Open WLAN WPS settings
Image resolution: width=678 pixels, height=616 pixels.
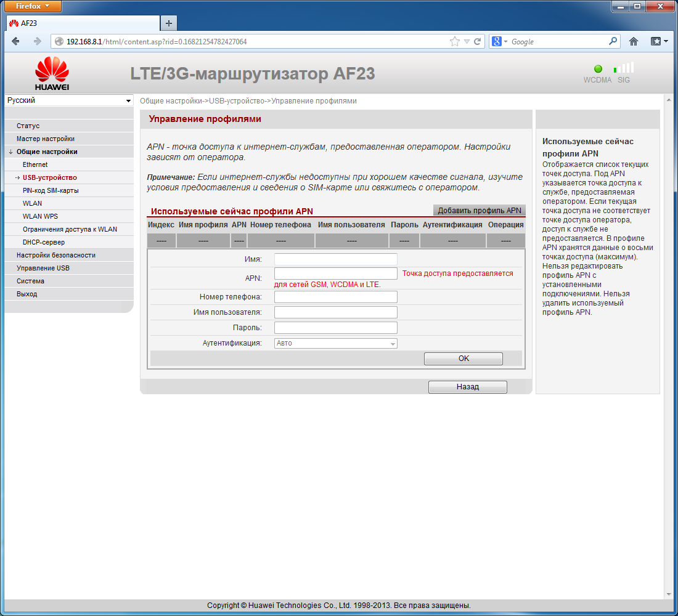point(40,216)
